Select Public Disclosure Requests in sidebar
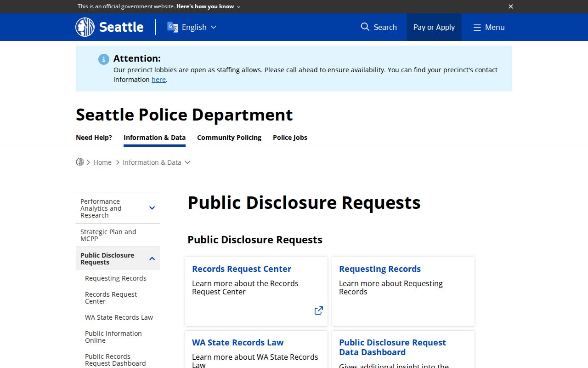The width and height of the screenshot is (588, 368). point(107,259)
